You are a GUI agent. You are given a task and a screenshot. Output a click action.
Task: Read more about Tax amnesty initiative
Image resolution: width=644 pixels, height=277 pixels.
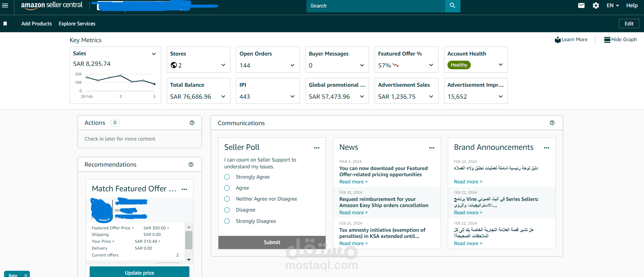point(353,243)
